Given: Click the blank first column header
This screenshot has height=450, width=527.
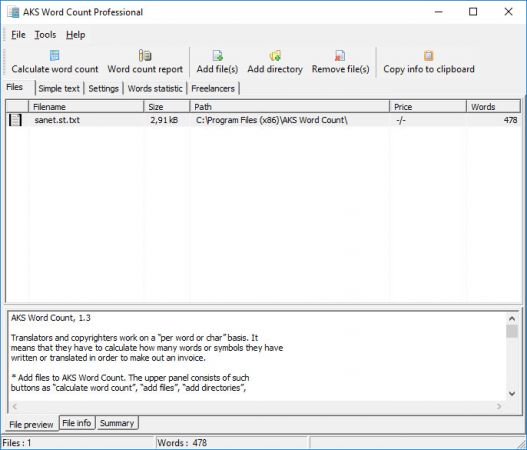Looking at the screenshot, I should click(x=17, y=107).
